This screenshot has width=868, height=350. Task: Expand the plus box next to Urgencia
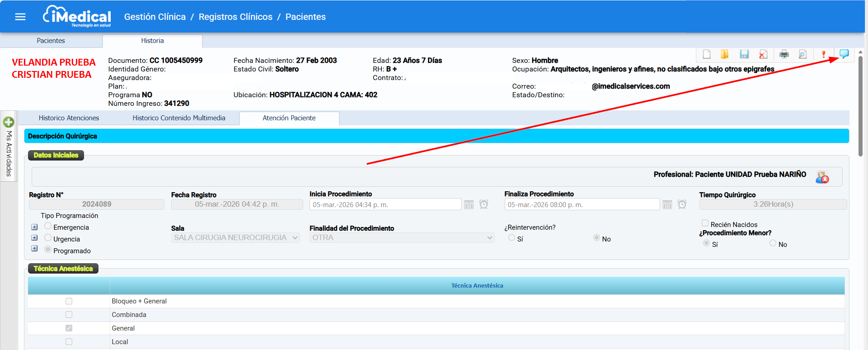pyautogui.click(x=34, y=238)
